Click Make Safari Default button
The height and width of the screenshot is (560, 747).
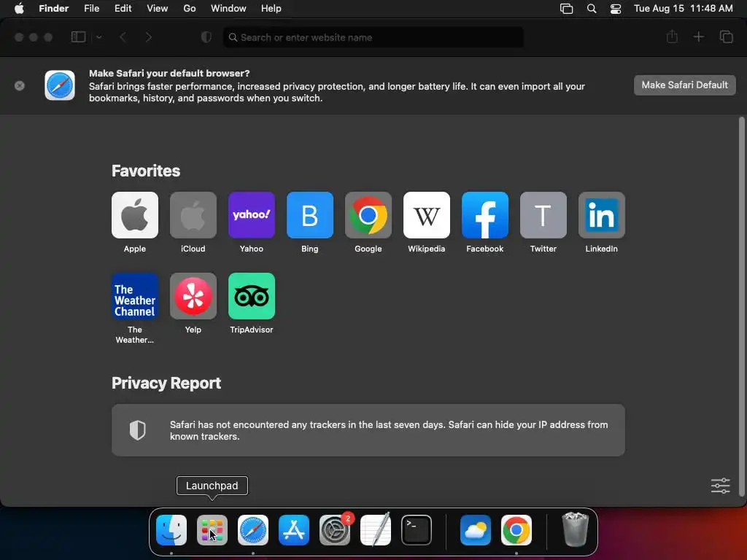(684, 85)
